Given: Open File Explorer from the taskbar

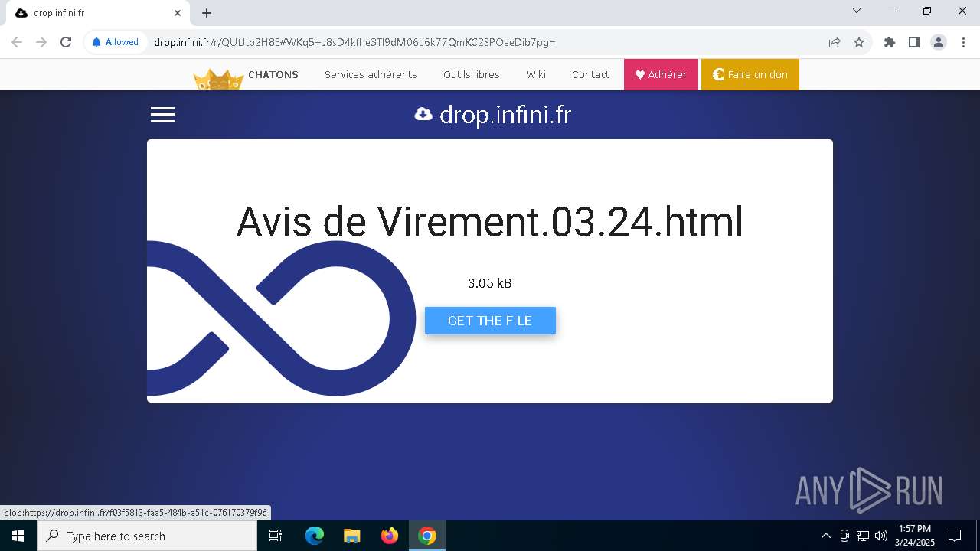Looking at the screenshot, I should [351, 536].
